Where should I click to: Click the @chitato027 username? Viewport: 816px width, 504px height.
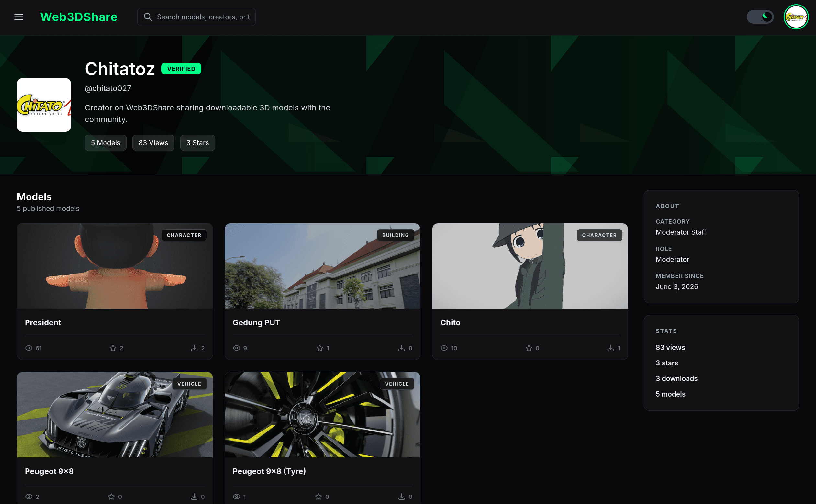click(108, 88)
